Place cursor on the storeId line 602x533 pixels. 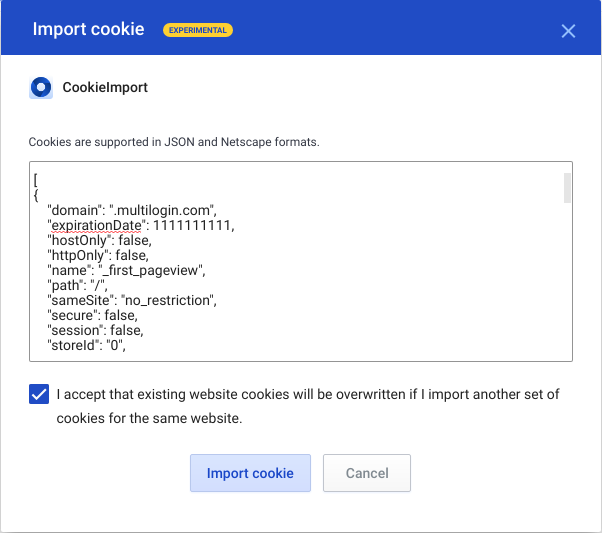(86, 346)
